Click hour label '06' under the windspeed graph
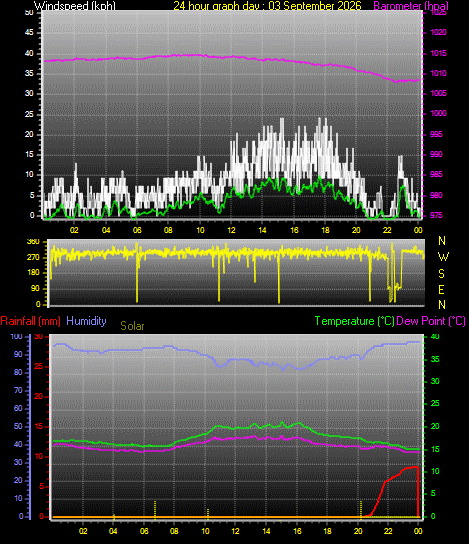This screenshot has height=544, width=469. coord(137,230)
